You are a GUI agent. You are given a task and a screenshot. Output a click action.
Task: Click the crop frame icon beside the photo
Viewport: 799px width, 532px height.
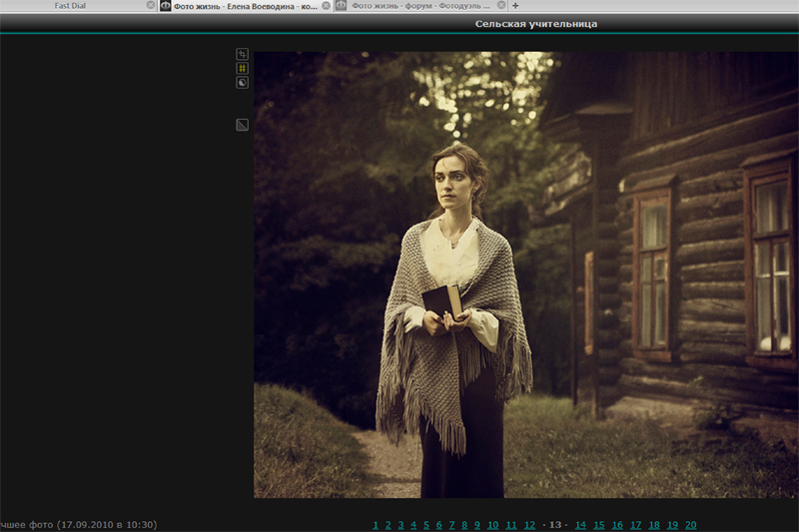[x=242, y=54]
